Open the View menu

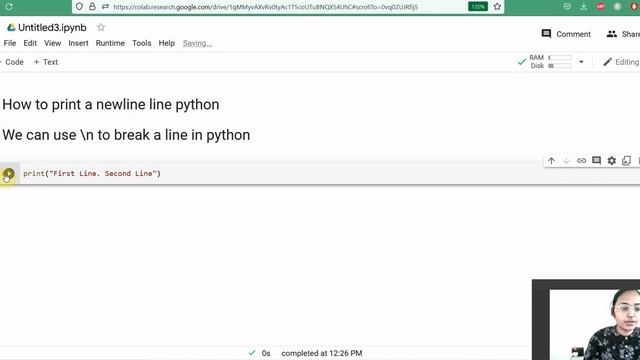pos(53,43)
